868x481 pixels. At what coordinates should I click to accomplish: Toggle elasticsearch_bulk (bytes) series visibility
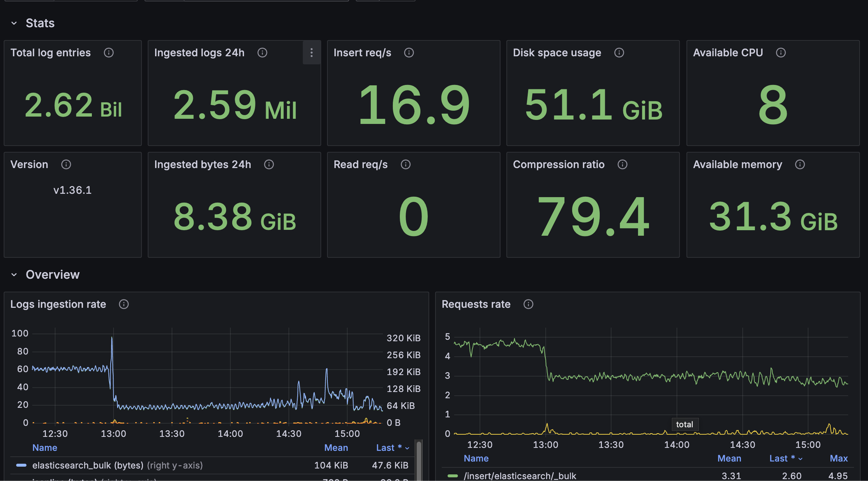pos(87,465)
